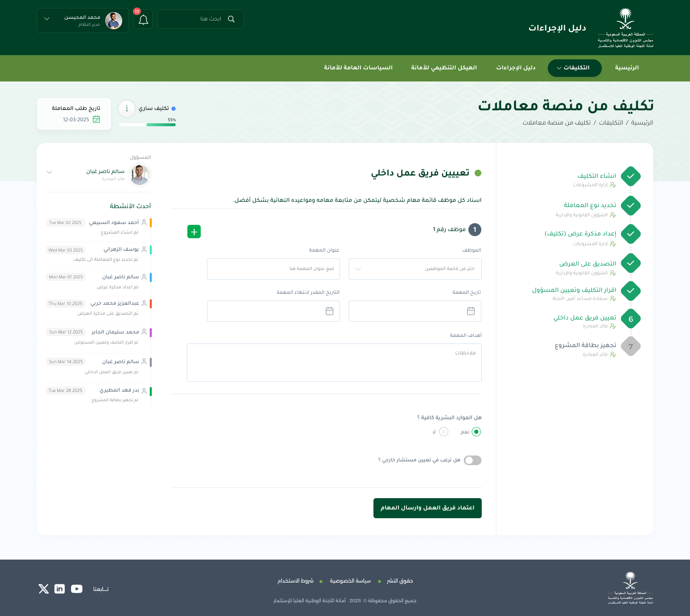Click the info icon beside تكليف ساري
The image size is (690, 616).
(127, 109)
